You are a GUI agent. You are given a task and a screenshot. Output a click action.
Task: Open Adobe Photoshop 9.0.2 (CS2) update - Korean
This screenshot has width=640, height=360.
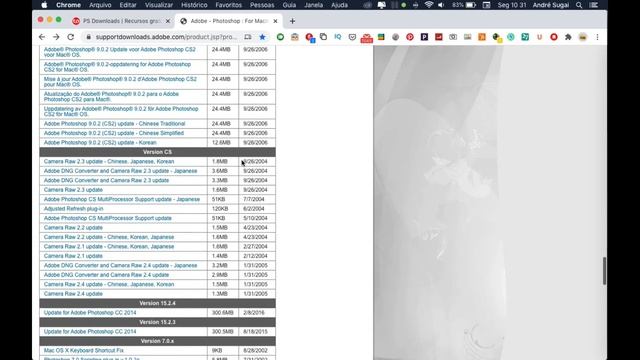100,142
